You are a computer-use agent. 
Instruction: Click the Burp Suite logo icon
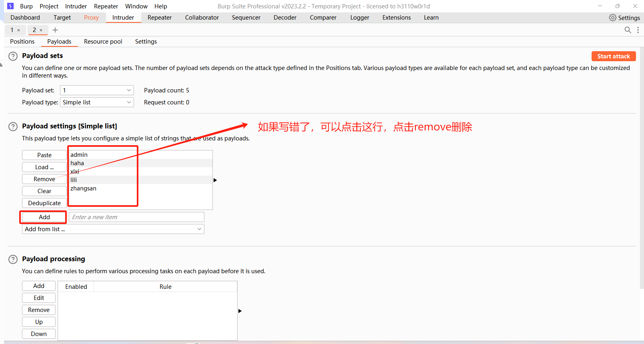[x=10, y=6]
